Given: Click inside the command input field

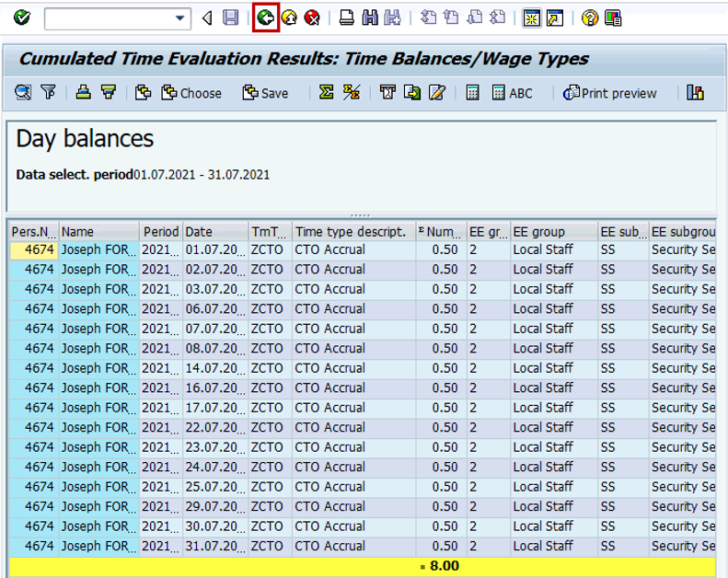Looking at the screenshot, I should coord(108,18).
